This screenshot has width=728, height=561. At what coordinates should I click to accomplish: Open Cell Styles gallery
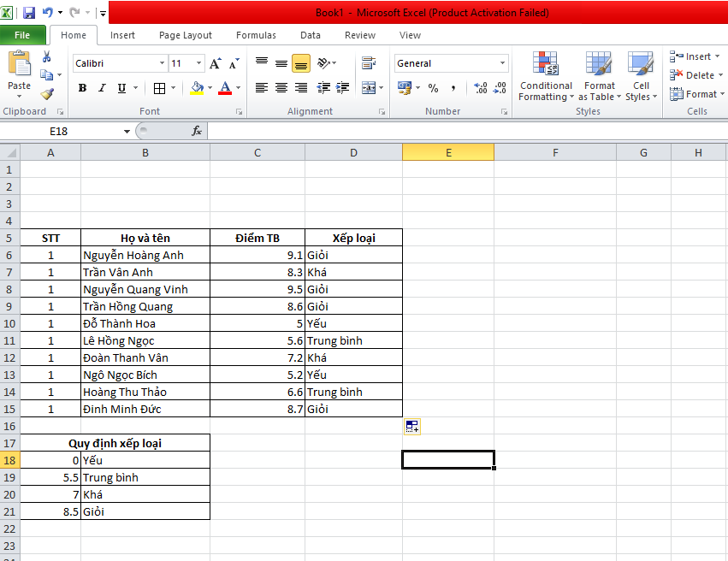[x=641, y=77]
